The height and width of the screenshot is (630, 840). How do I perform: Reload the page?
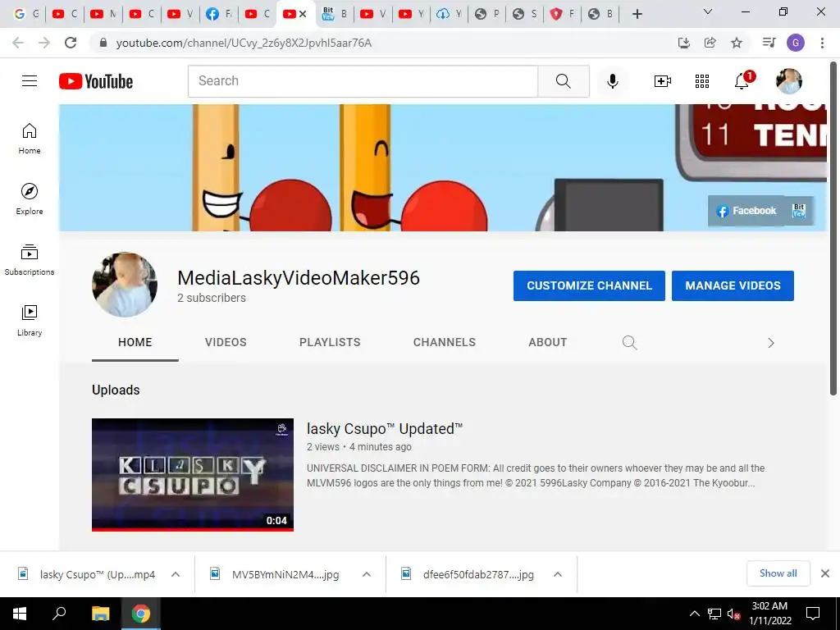71,43
